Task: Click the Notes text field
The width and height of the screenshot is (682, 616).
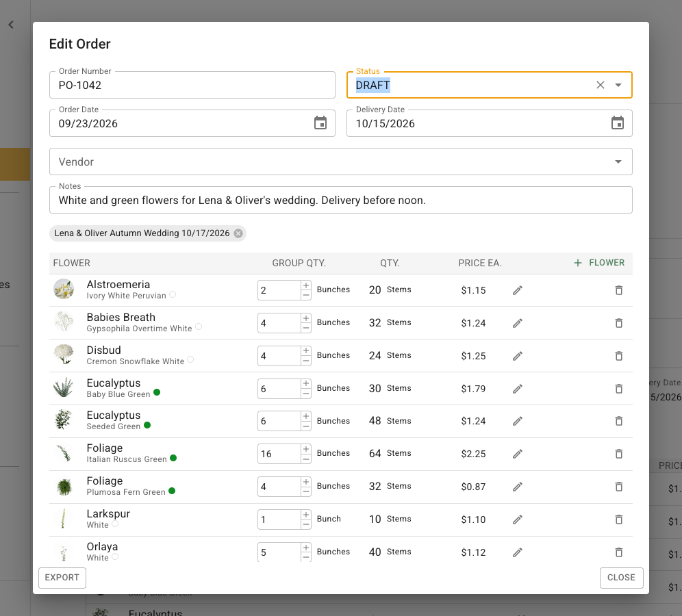Action: pos(341,200)
